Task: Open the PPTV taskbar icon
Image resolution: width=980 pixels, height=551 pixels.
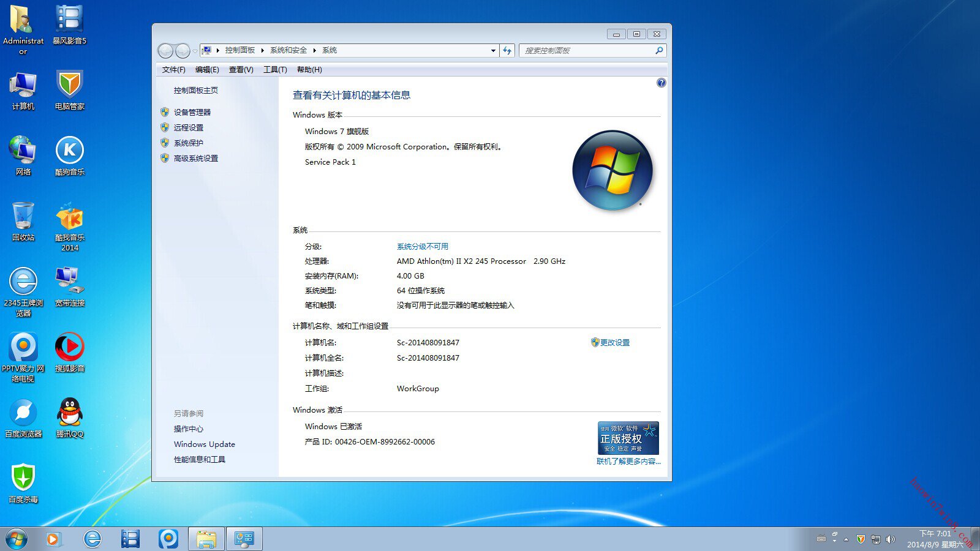Action: click(x=168, y=539)
